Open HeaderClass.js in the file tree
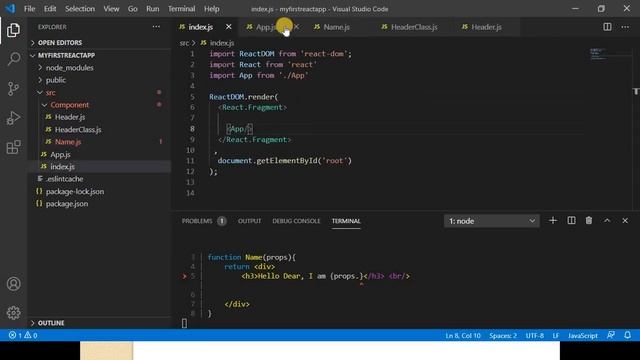 78,130
